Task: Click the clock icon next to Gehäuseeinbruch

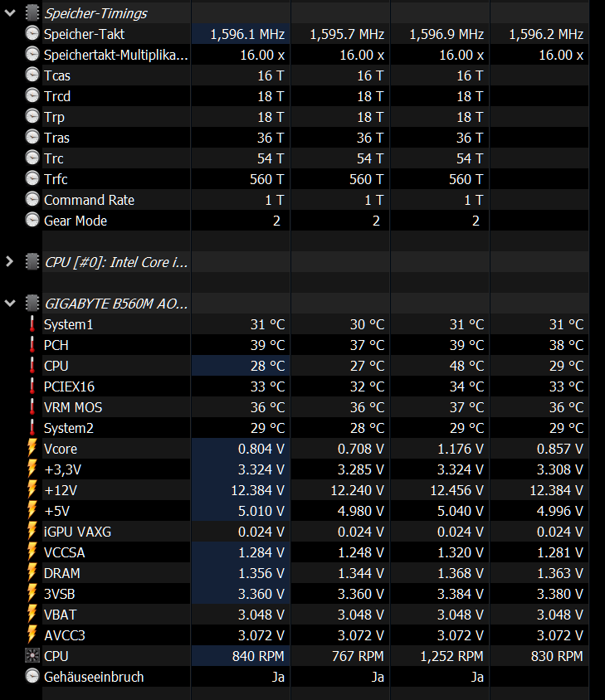Action: pyautogui.click(x=32, y=676)
